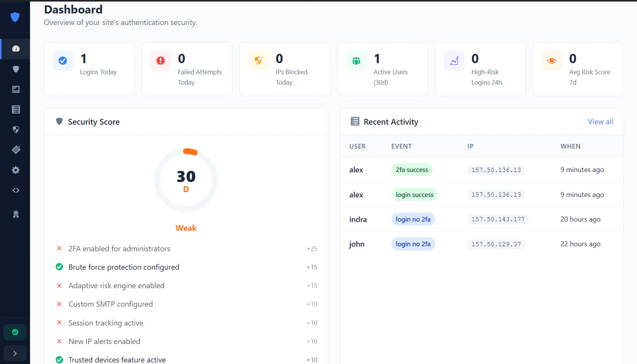
Task: Click the Logins Today label
Action: coord(98,72)
